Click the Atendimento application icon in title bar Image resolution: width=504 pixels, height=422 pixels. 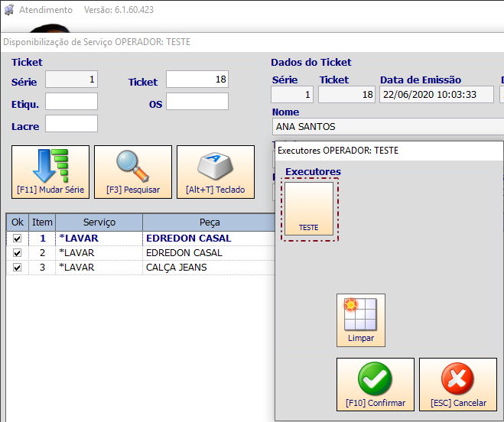8,10
